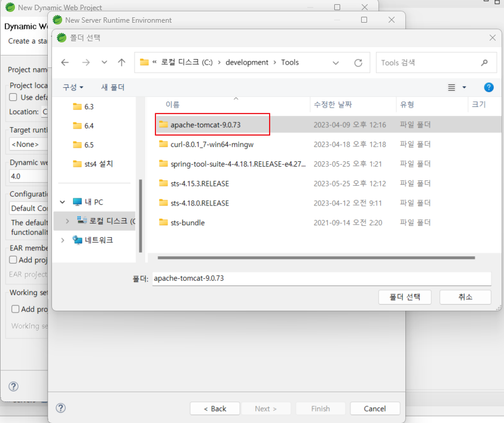Click 취소 to cancel folder selection
This screenshot has width=504, height=423.
(465, 297)
